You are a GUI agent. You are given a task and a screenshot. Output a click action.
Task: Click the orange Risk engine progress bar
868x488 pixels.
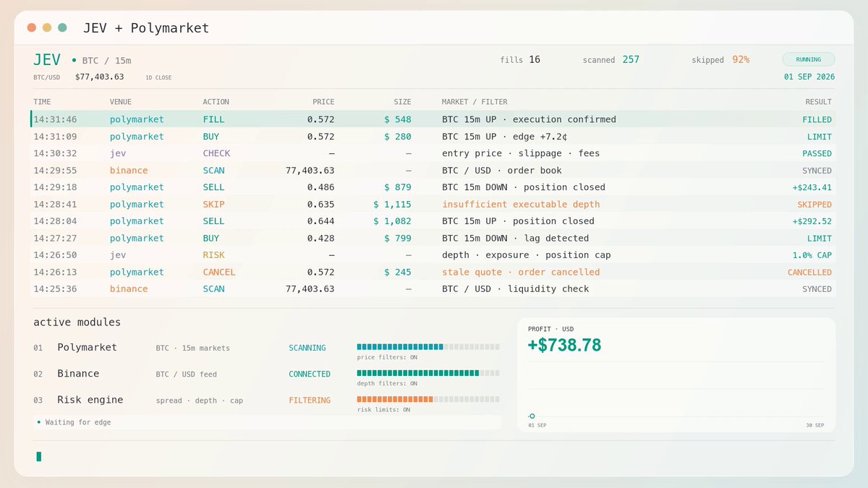click(x=428, y=399)
